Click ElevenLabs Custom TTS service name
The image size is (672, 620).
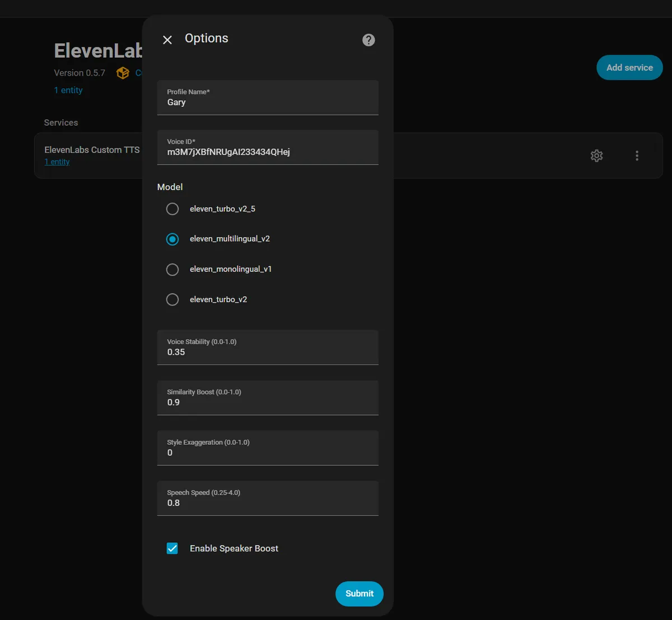(x=92, y=150)
